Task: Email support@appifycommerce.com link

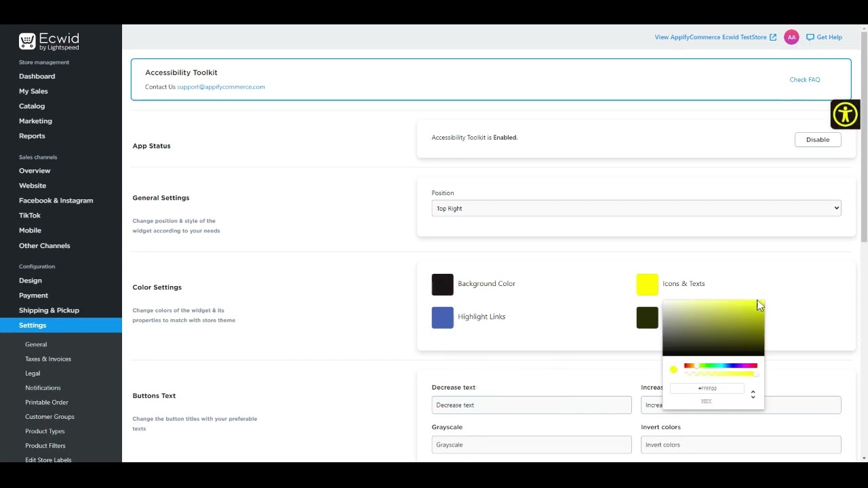Action: point(221,87)
